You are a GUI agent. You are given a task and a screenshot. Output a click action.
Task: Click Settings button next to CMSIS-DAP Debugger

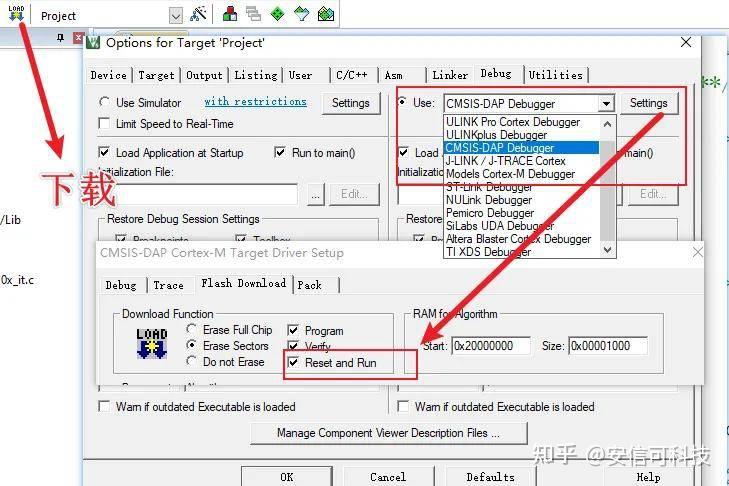coord(649,103)
